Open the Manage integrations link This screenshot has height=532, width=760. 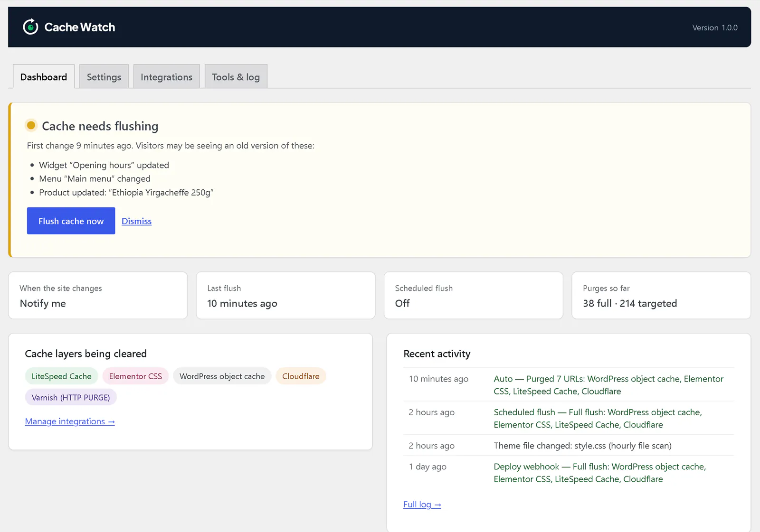(70, 421)
